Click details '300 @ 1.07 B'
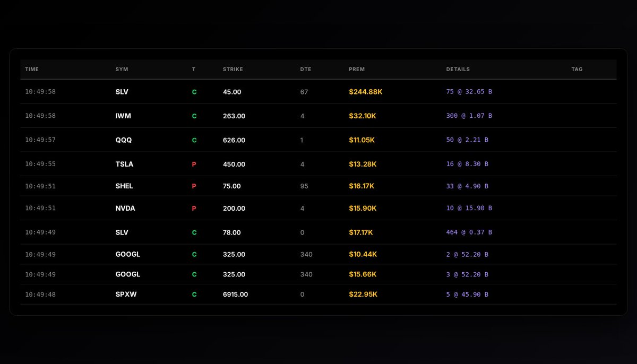Viewport: 637px width, 364px height. click(469, 116)
